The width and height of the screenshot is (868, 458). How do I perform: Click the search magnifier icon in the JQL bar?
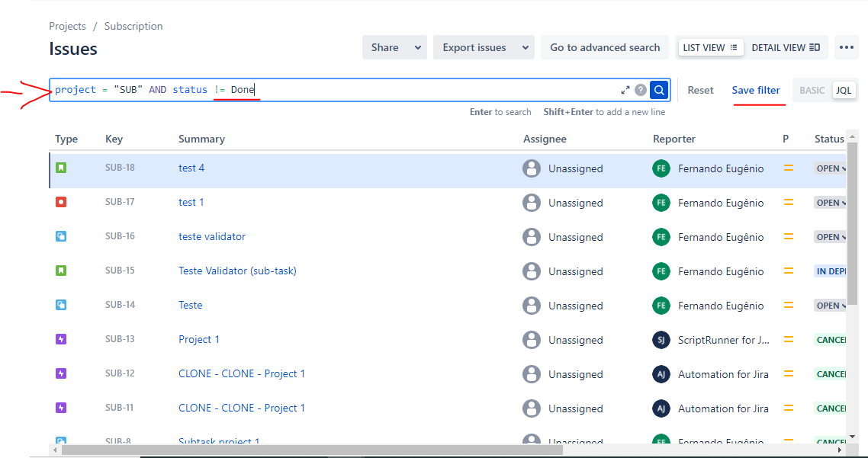click(658, 89)
